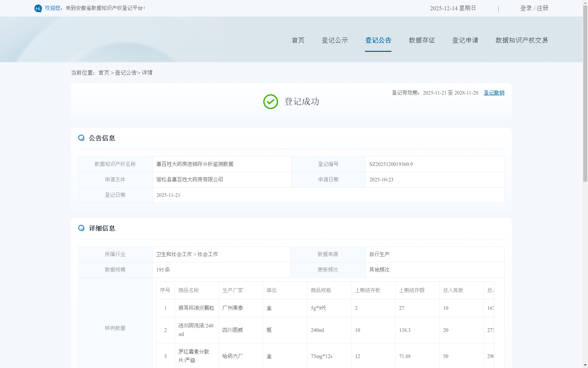Image resolution: width=588 pixels, height=368 pixels.
Task: Click the circle icon beside 公告信息
Action: 81,138
